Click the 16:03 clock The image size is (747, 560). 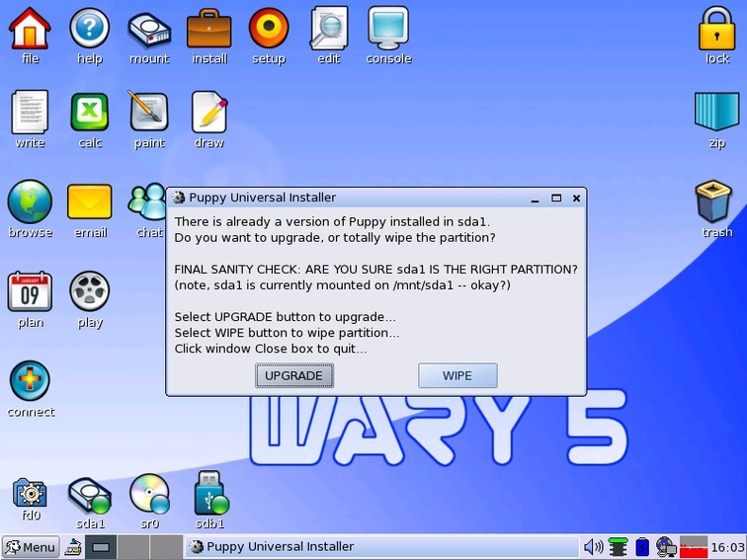tap(727, 547)
